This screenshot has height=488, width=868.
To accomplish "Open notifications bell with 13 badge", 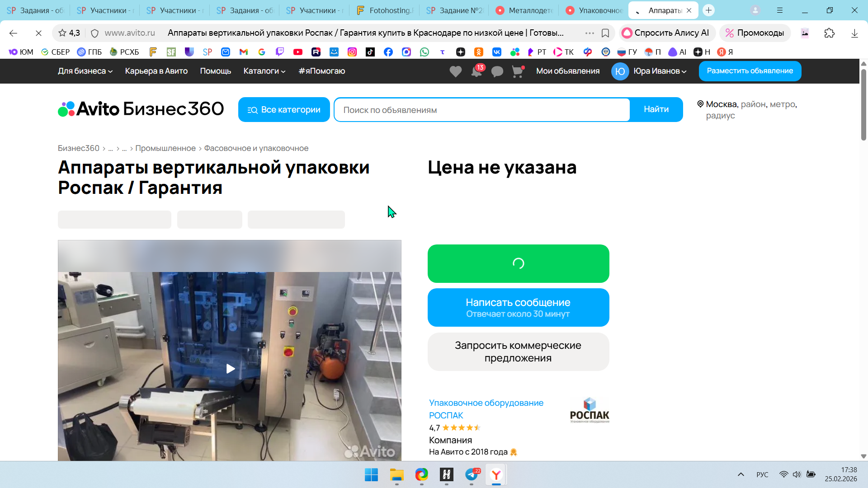I will [x=476, y=71].
